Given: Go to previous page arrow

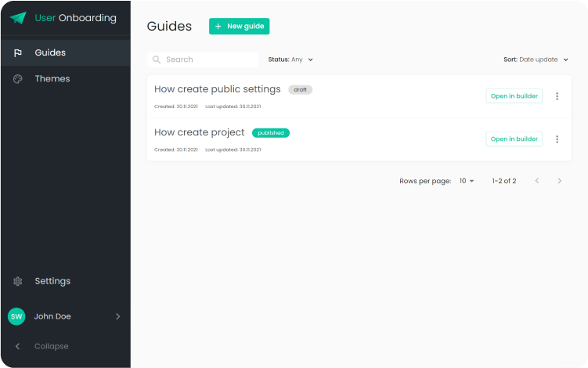Looking at the screenshot, I should (x=537, y=181).
